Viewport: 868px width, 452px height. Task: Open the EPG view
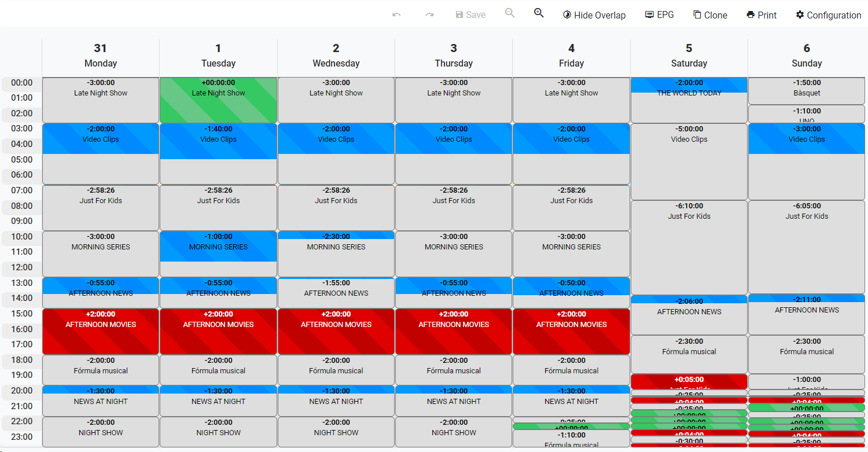click(660, 15)
